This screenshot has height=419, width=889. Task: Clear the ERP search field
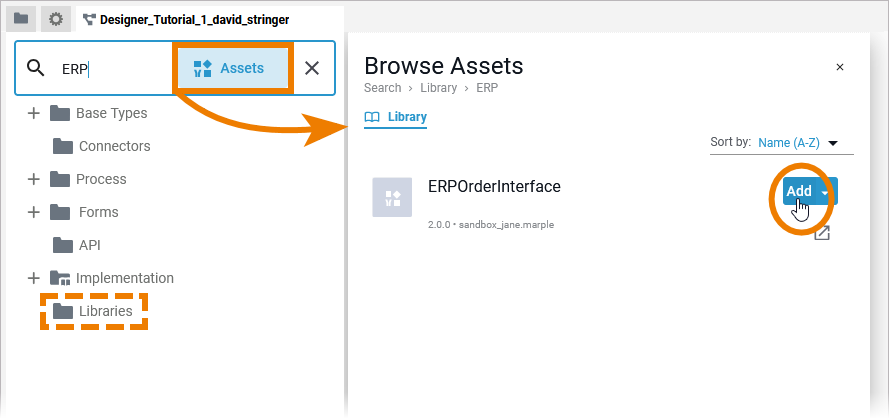[312, 68]
